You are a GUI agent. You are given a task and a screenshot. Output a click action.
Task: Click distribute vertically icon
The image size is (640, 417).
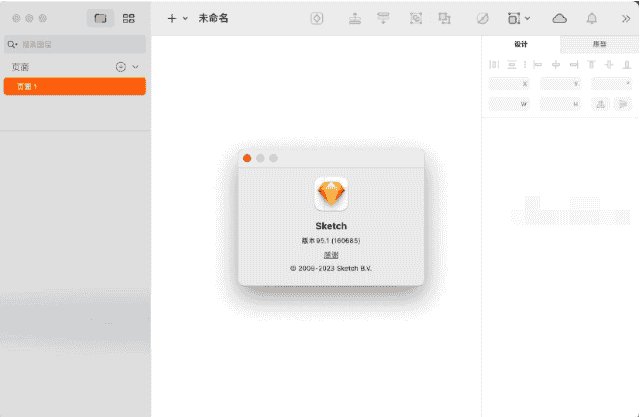click(x=512, y=64)
